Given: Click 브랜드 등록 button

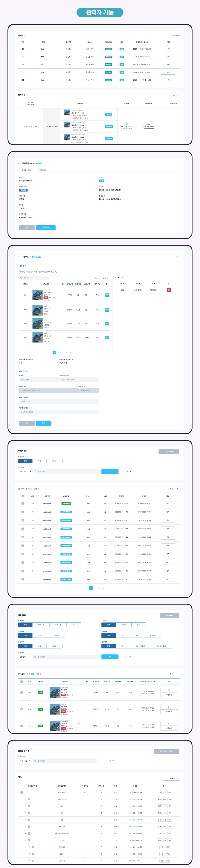Looking at the screenshot, I should [169, 452].
